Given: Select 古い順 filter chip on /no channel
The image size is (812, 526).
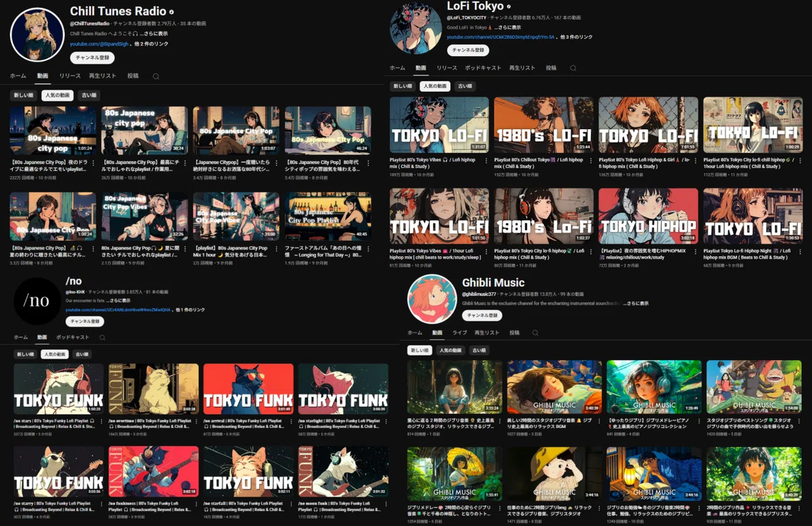Looking at the screenshot, I should pyautogui.click(x=81, y=354).
